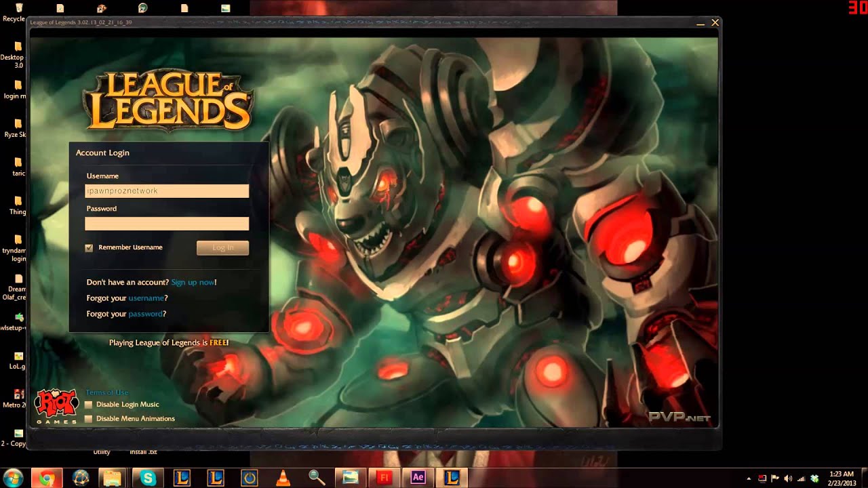Open the Windows Start menu

12,478
